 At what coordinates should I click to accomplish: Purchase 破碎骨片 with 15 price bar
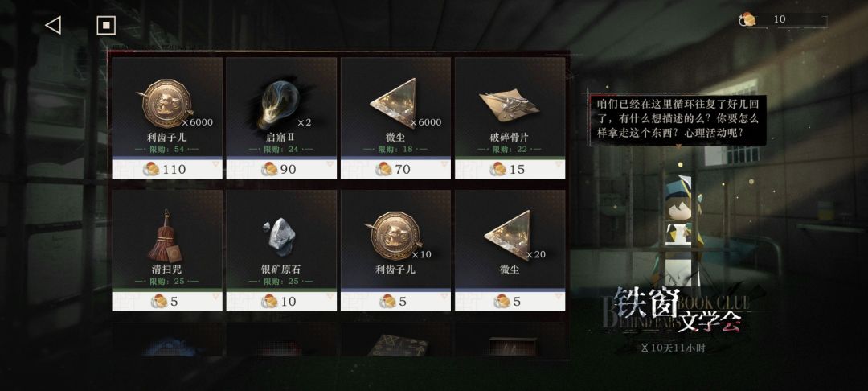point(510,169)
